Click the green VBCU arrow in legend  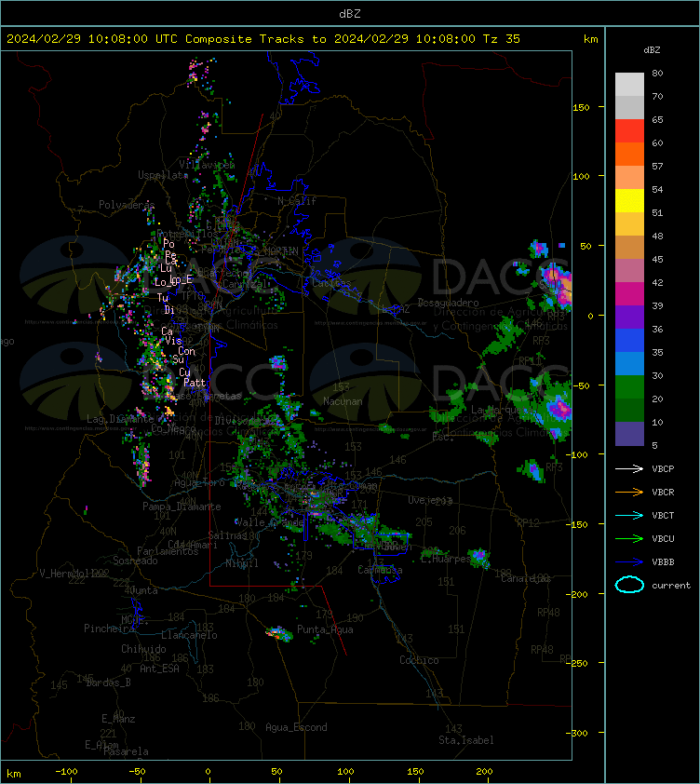pyautogui.click(x=629, y=538)
